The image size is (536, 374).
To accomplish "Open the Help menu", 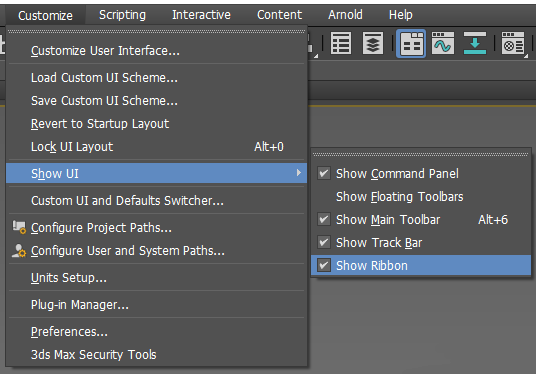I will (401, 15).
